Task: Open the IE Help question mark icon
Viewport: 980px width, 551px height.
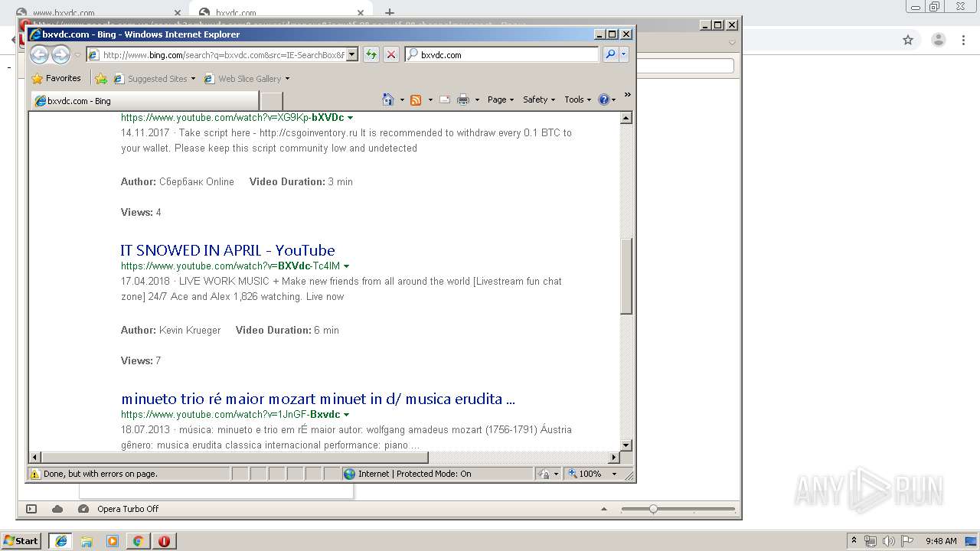Action: pyautogui.click(x=603, y=99)
